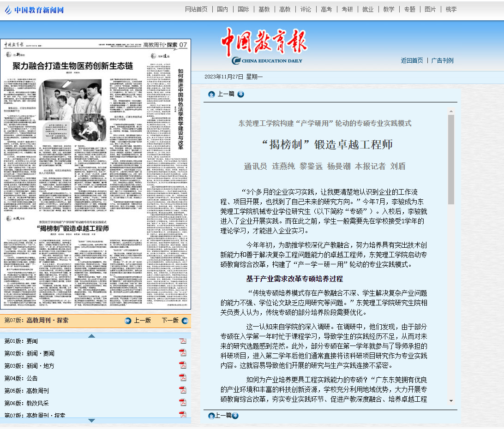Open PDF icon for 第06版 教改风采

tap(183, 403)
